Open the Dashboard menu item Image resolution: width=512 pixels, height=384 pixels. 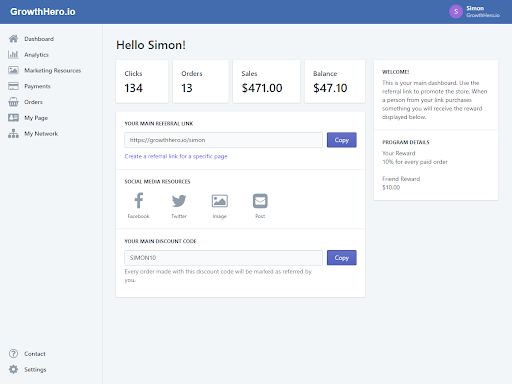pyautogui.click(x=39, y=39)
